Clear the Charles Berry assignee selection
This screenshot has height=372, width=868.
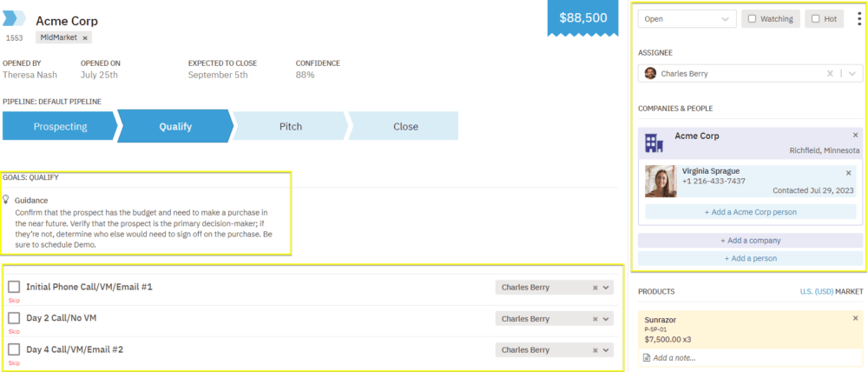pos(830,74)
